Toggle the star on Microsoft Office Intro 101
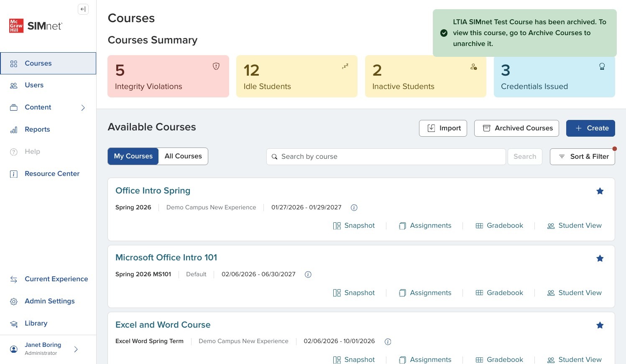Screen dimensions: 626x364 pyautogui.click(x=600, y=259)
